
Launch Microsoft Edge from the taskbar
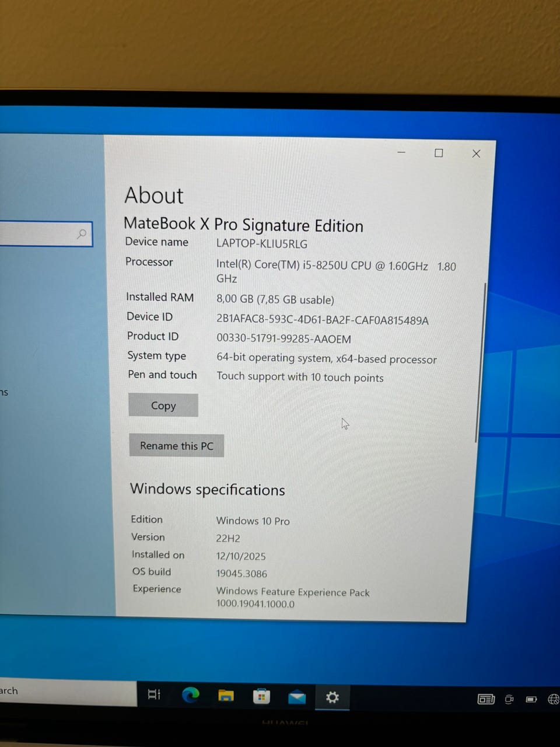tap(190, 695)
